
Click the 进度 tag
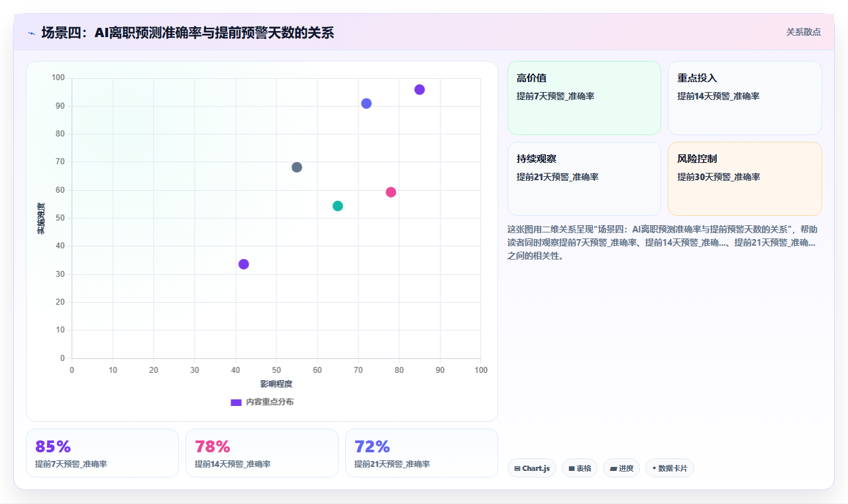[x=621, y=468]
